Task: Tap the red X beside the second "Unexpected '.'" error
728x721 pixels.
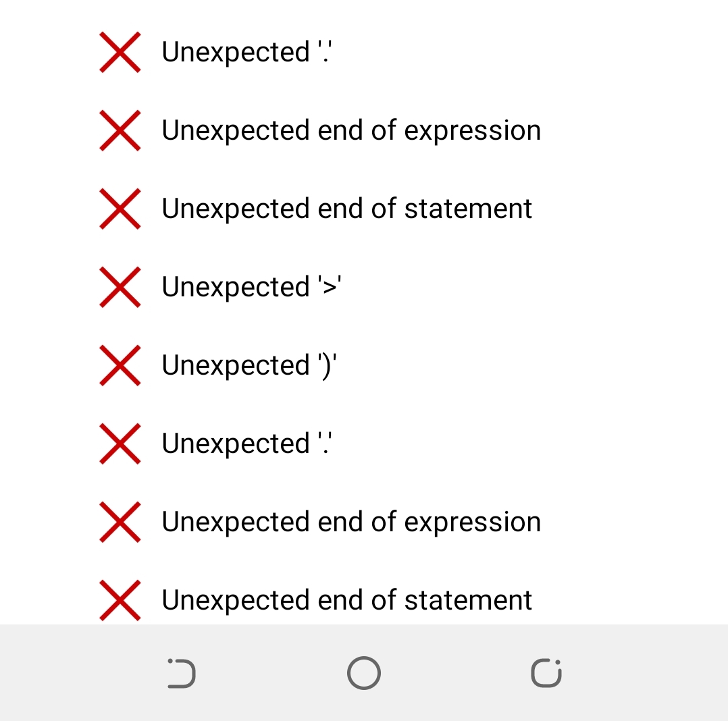Action: pyautogui.click(x=120, y=444)
